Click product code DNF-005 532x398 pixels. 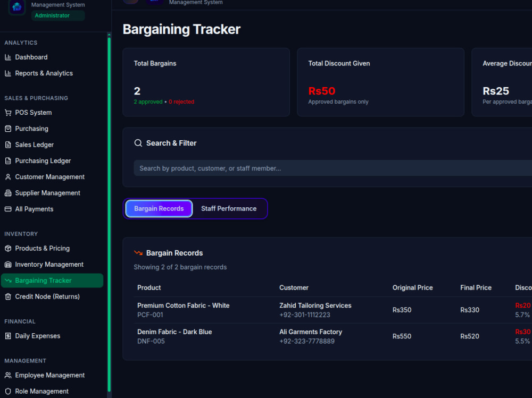click(151, 341)
